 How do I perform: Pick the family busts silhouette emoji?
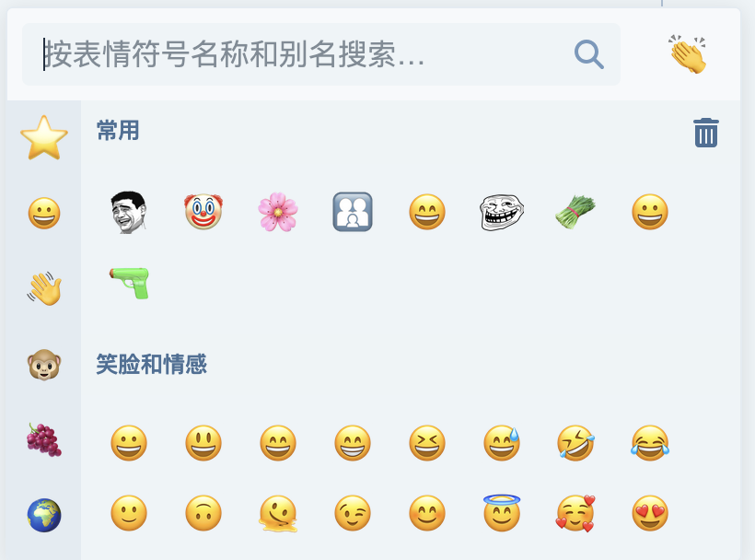tap(353, 212)
